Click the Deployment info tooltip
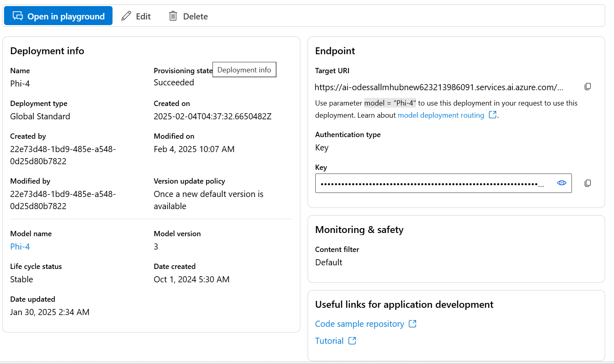Image resolution: width=614 pixels, height=364 pixels. pos(244,70)
